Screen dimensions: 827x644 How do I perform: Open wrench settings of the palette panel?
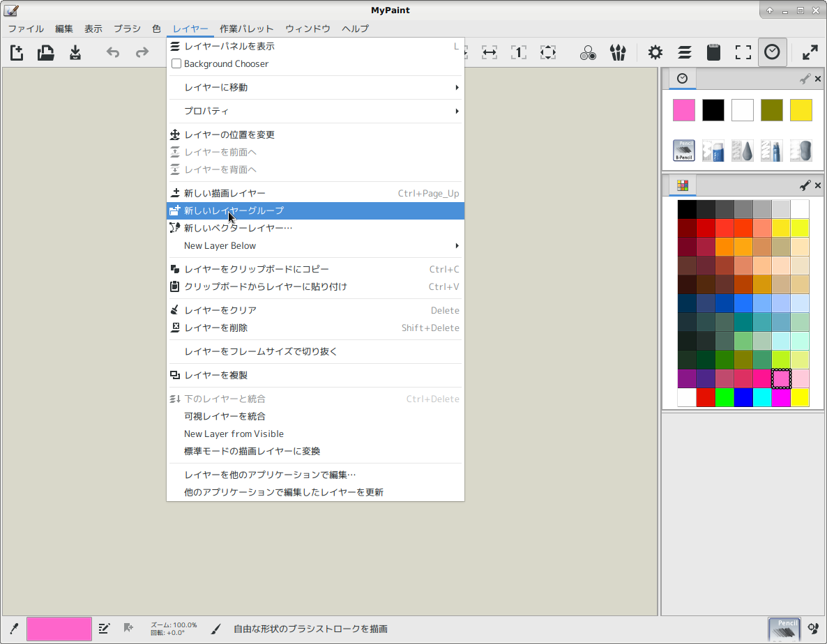tap(805, 185)
